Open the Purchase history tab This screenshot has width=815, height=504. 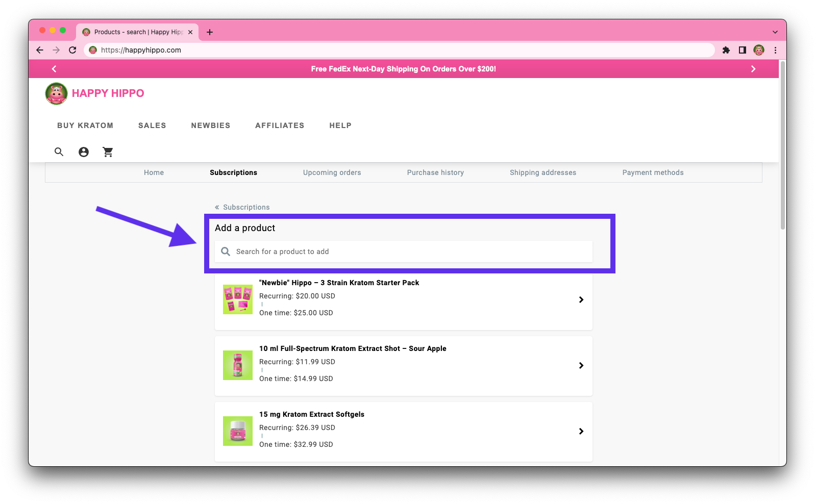[436, 172]
